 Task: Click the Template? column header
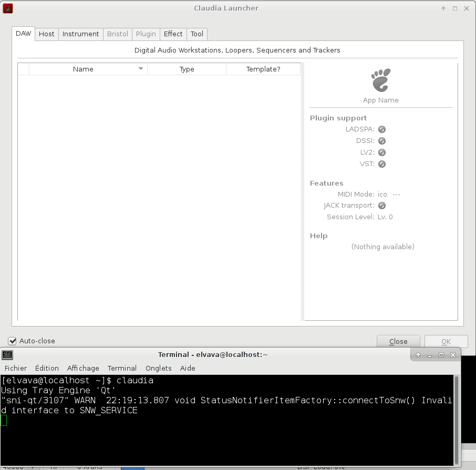tap(263, 69)
